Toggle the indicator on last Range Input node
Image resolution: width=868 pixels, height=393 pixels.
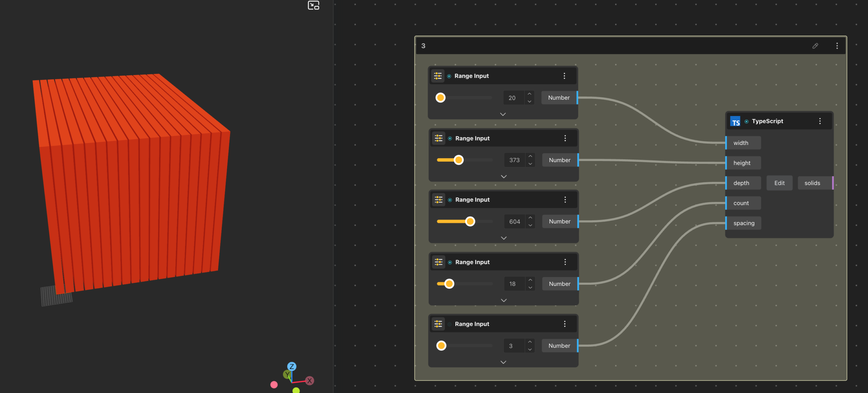click(x=449, y=324)
